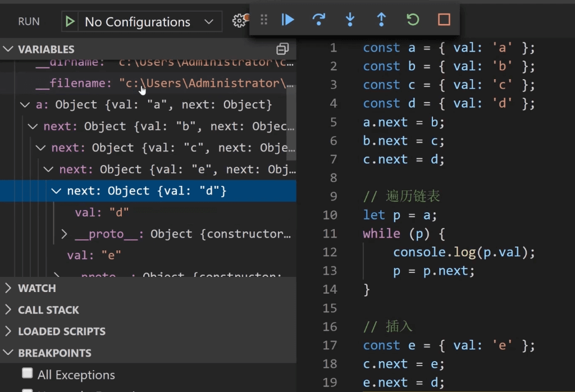Click the '// 遍历链表' comment
Viewport: 575px width, 392px height.
(401, 196)
